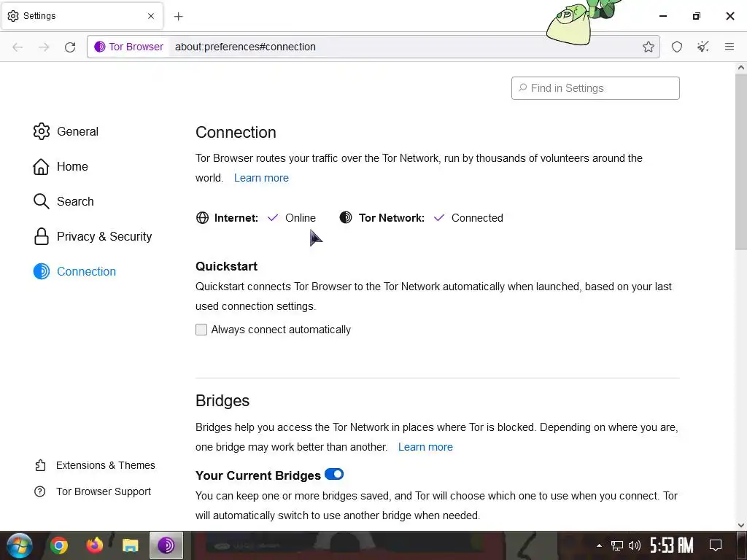Go back to the previous page
747x560 pixels.
[x=18, y=47]
